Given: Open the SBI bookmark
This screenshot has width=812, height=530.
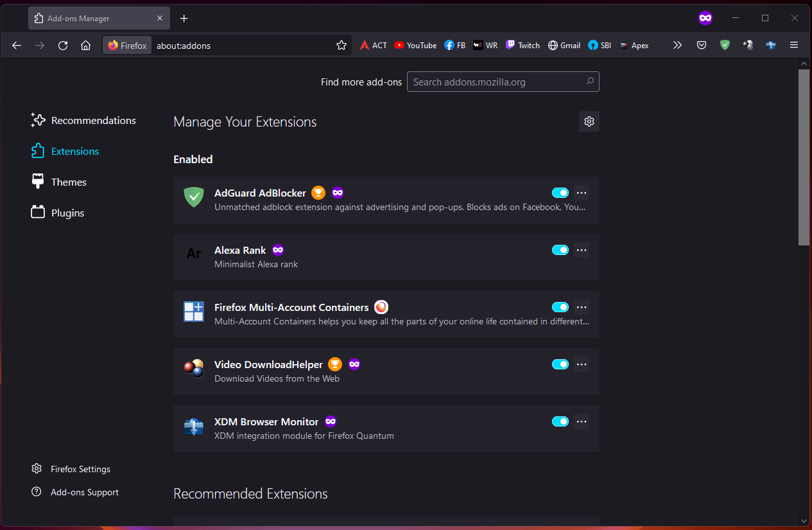Looking at the screenshot, I should [x=600, y=45].
